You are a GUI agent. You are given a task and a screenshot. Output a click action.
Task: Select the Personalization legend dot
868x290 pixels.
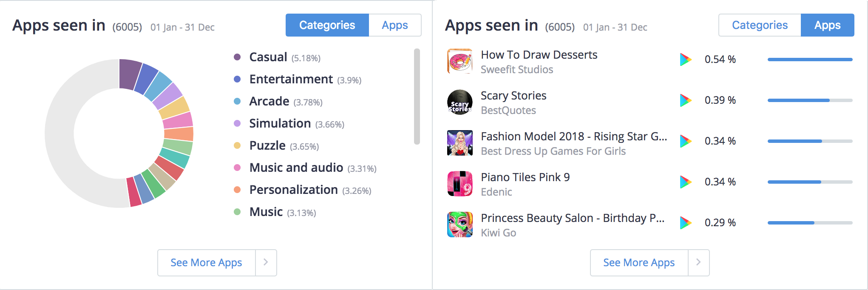point(237,190)
